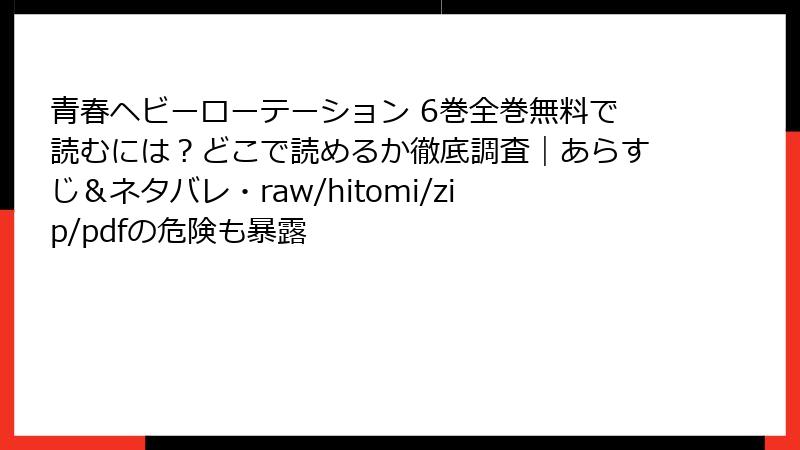Click the ampersand symbol ＆

[x=94, y=192]
